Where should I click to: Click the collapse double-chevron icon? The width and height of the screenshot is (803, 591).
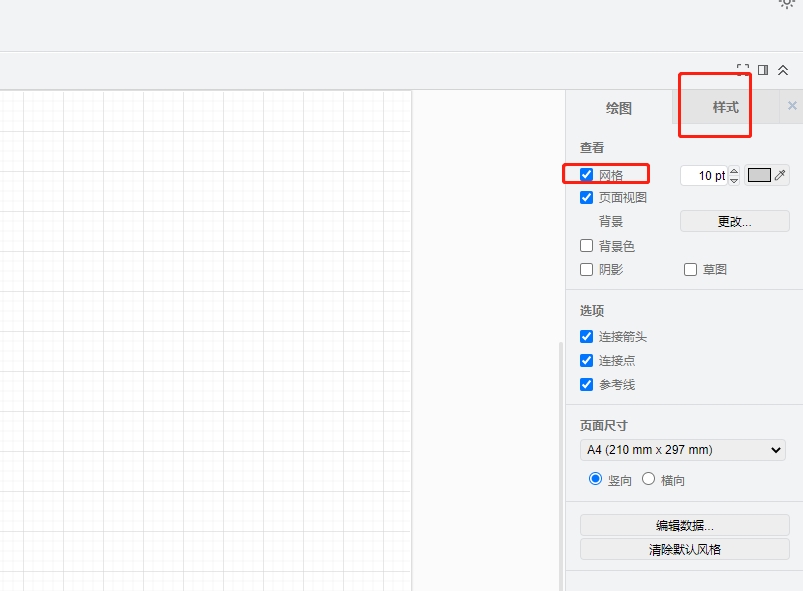(x=783, y=70)
